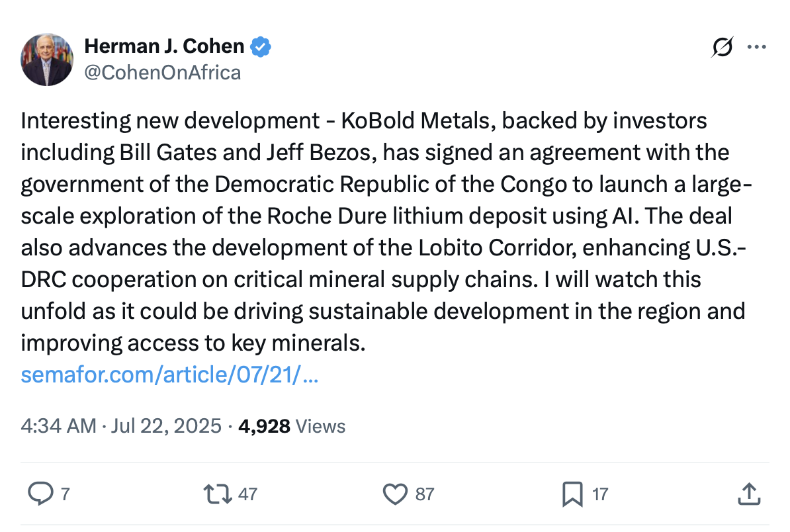Click the share upload arrow icon

[x=748, y=494]
